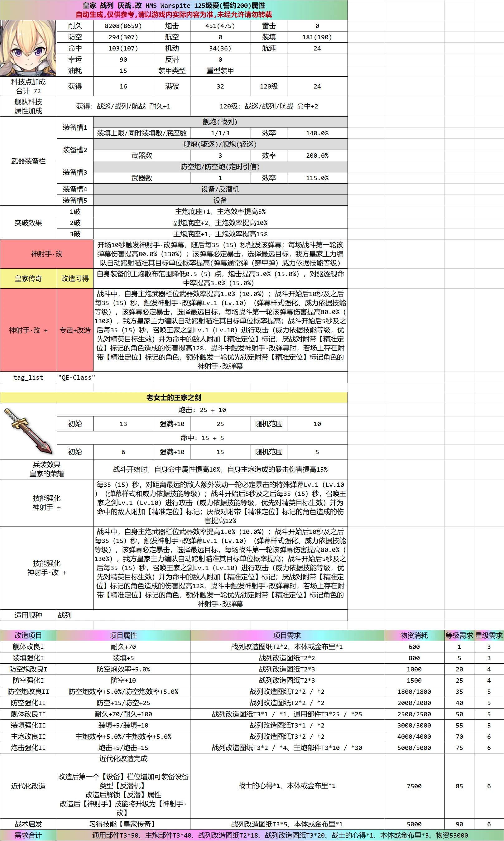Select the 舰体改良I row name
The height and width of the screenshot is (841, 504).
click(x=28, y=647)
